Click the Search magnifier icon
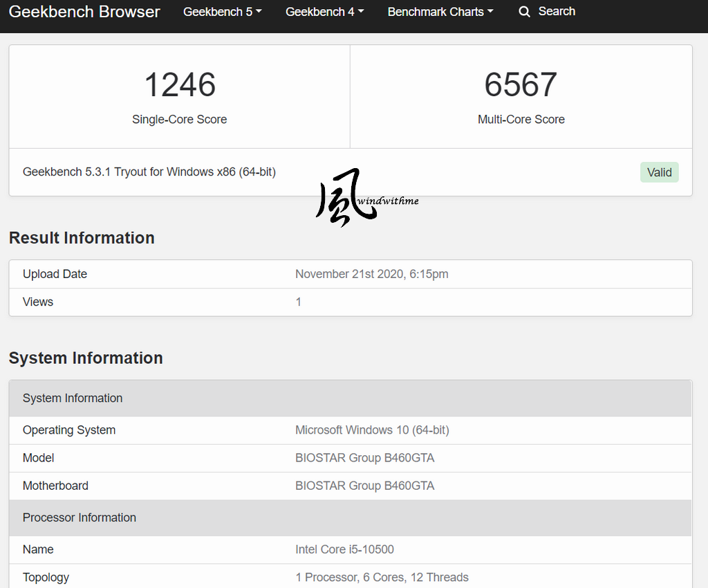The width and height of the screenshot is (708, 588). (524, 11)
